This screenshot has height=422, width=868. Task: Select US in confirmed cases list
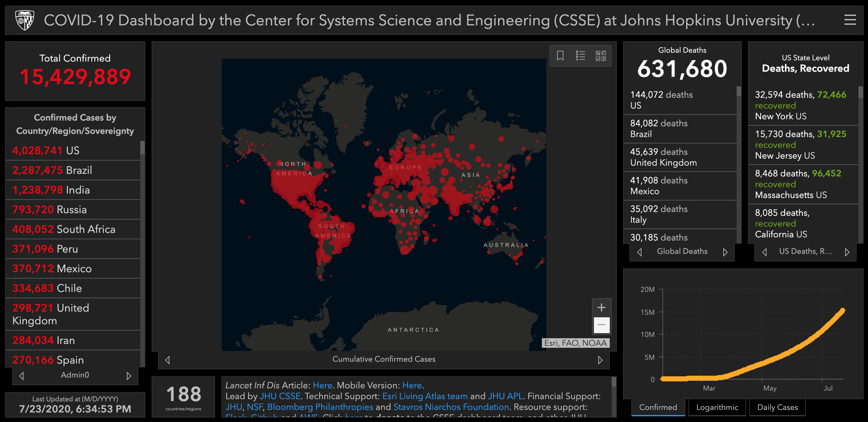tap(73, 150)
